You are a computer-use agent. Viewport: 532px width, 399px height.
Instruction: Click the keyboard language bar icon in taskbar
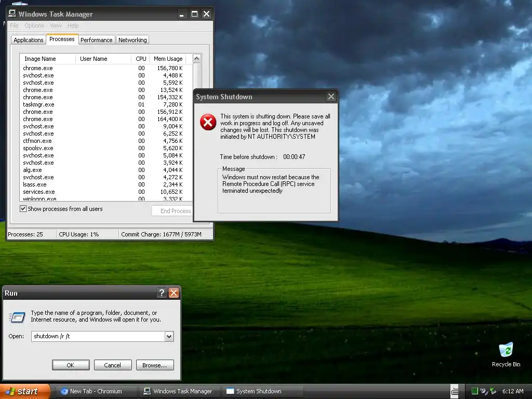coord(455,391)
